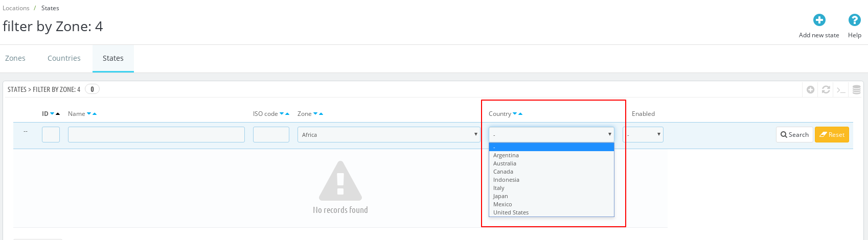Click the Search button
Screen dimensions: 868x240
(x=794, y=134)
